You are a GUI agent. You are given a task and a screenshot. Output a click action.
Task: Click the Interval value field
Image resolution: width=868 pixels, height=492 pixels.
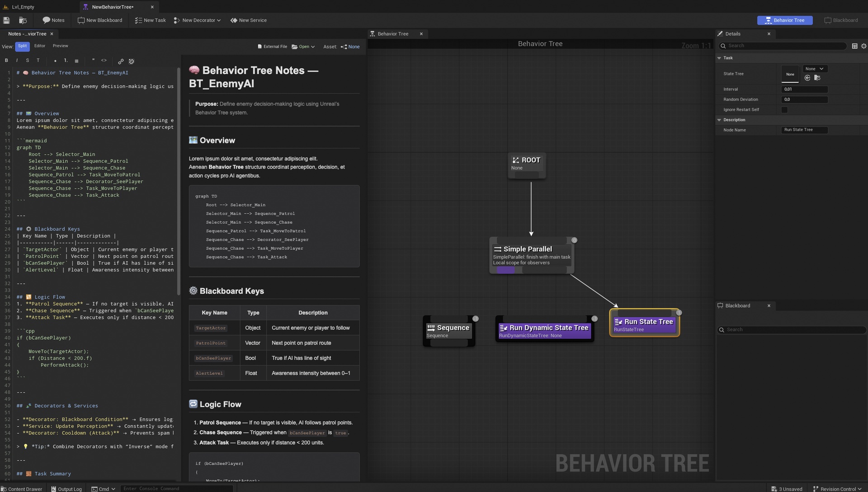pyautogui.click(x=804, y=89)
